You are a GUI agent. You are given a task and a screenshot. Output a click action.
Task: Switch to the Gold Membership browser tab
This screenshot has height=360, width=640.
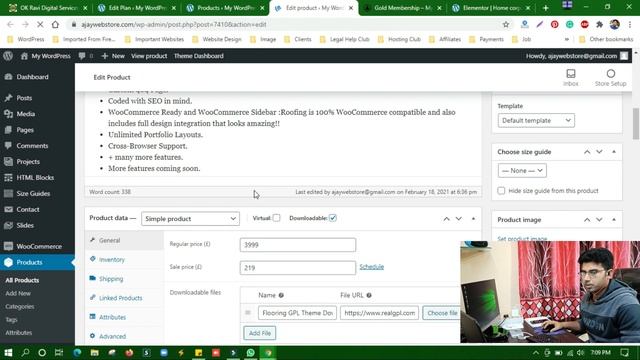pyautogui.click(x=402, y=8)
